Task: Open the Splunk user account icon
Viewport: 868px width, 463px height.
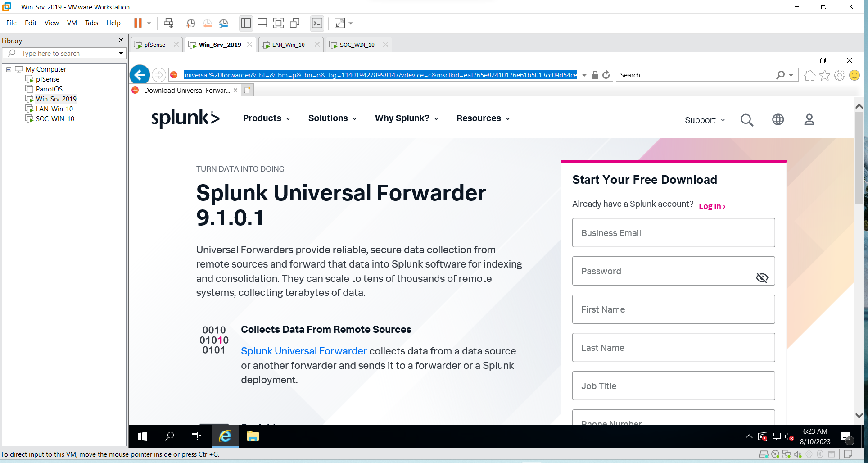Action: click(x=809, y=119)
